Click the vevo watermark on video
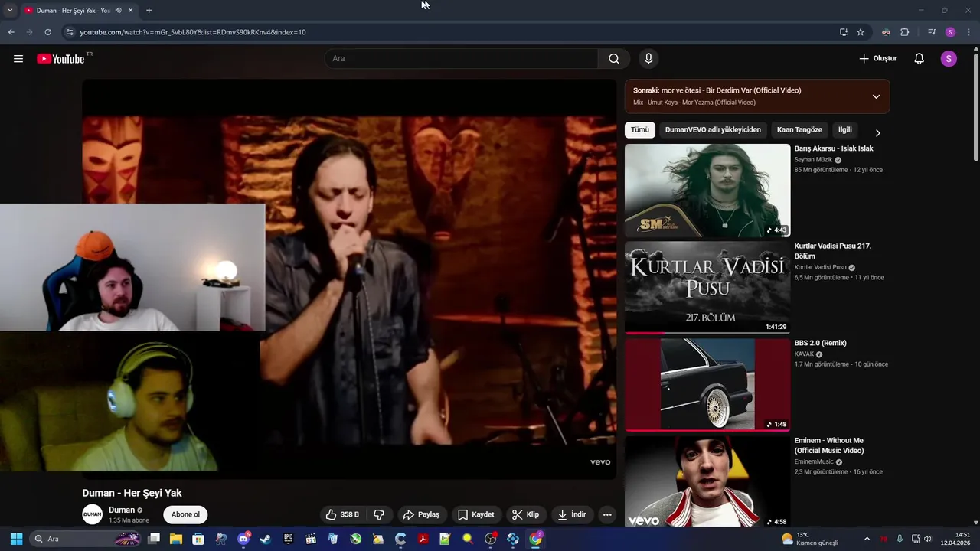 (600, 462)
